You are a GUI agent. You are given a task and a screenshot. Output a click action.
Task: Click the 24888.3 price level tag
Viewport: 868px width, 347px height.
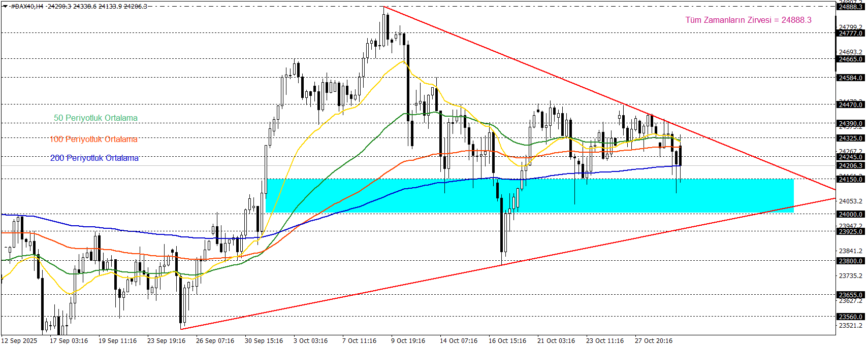pyautogui.click(x=850, y=7)
